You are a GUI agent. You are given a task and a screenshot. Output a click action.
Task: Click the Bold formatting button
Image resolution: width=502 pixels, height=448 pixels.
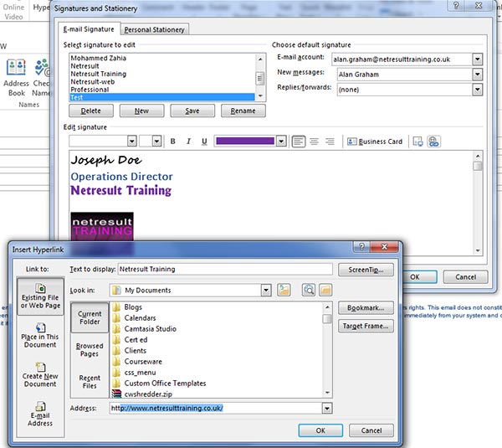pos(173,142)
